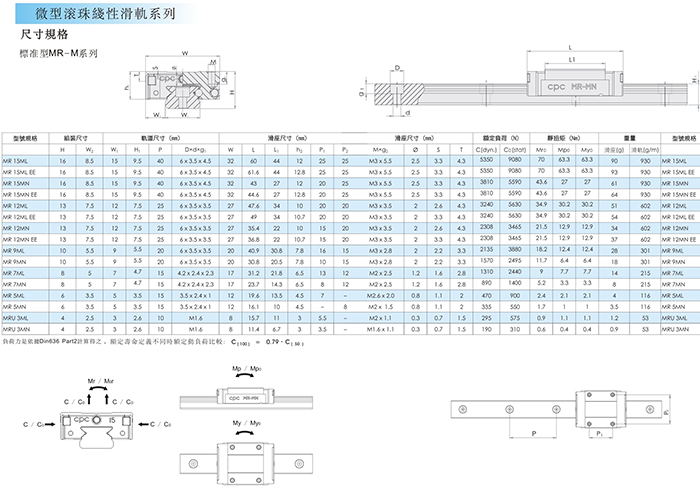The image size is (700, 491).
Task: Select the MR 9ML row label on left
Action: [x=18, y=249]
